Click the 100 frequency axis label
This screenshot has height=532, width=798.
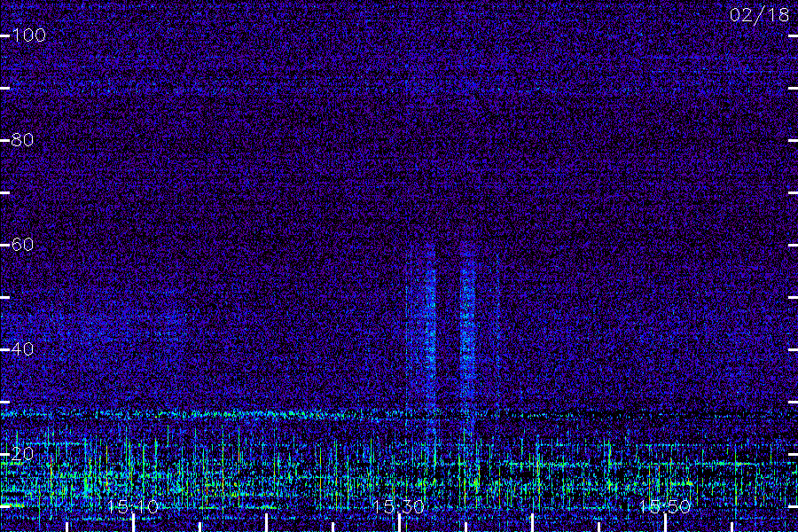pos(28,35)
